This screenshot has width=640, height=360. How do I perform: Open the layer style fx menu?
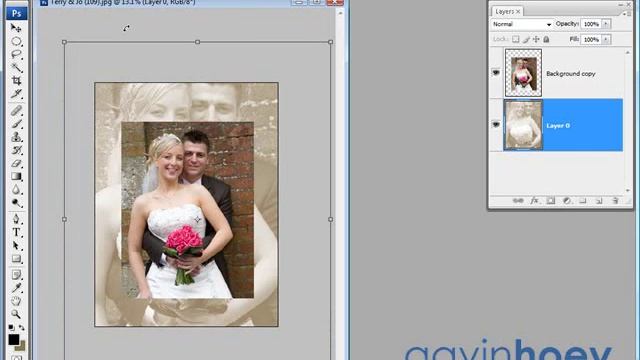534,200
